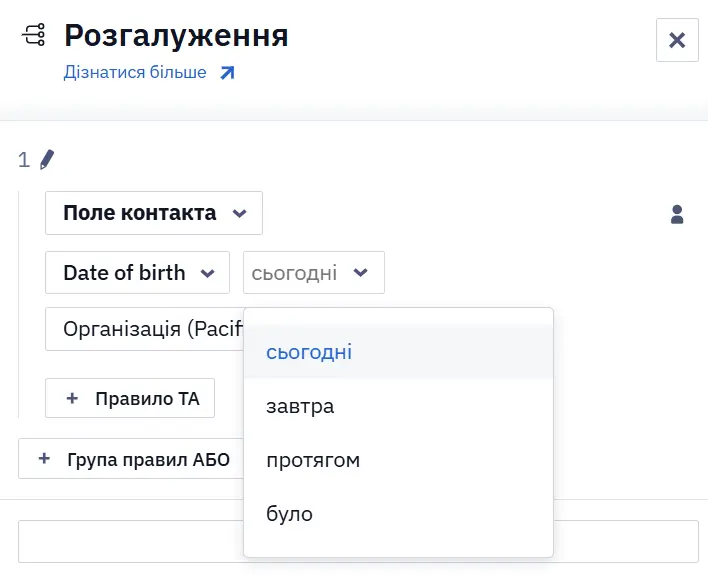
Task: Open the Date of birth dropdown
Action: pyautogui.click(x=137, y=273)
